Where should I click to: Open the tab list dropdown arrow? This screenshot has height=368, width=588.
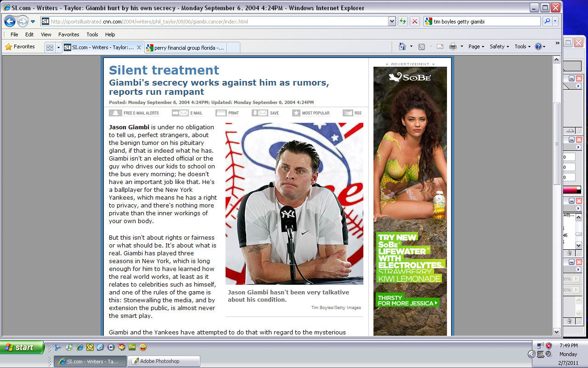click(x=58, y=47)
